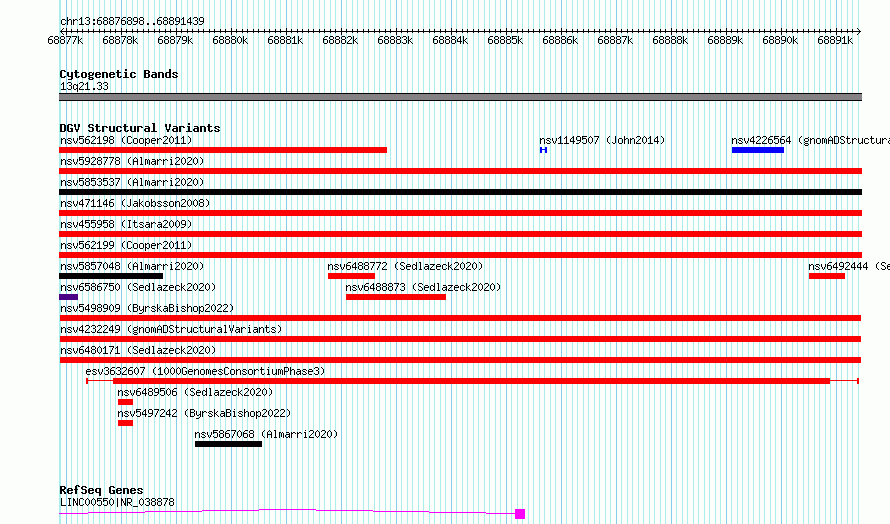This screenshot has width=890, height=524.
Task: Click the small blue nsv1149507 marker
Action: pos(543,150)
